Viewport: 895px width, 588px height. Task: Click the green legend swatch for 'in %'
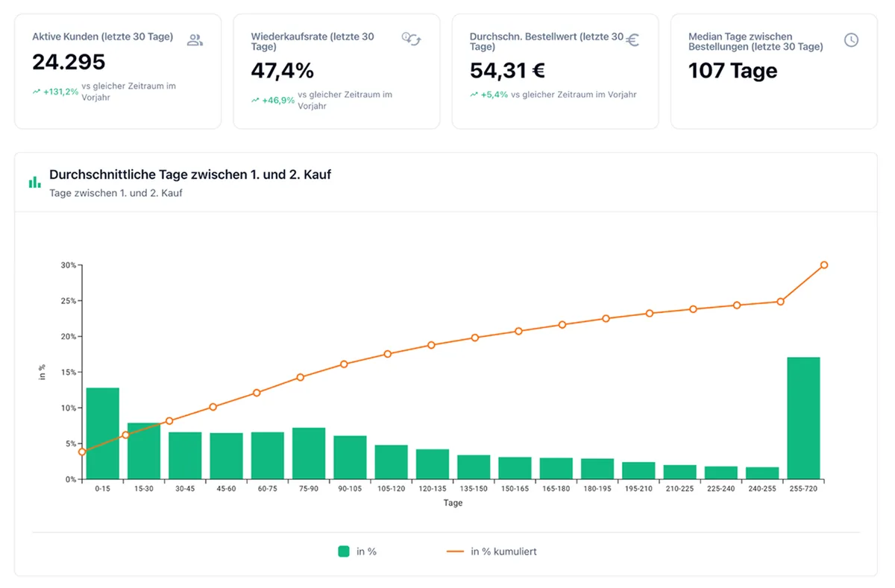[344, 551]
